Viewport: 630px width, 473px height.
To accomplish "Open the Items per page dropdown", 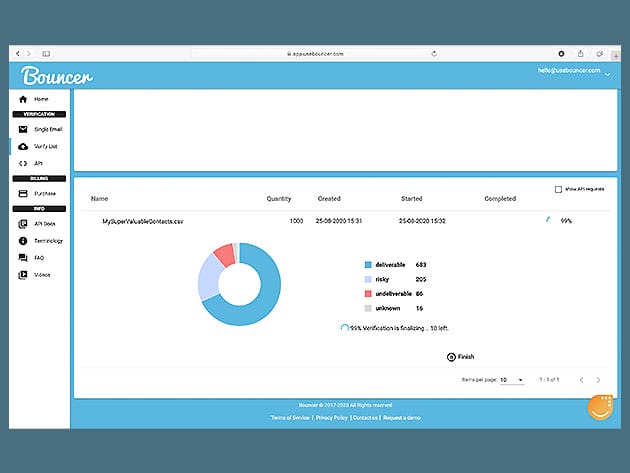I will 512,380.
